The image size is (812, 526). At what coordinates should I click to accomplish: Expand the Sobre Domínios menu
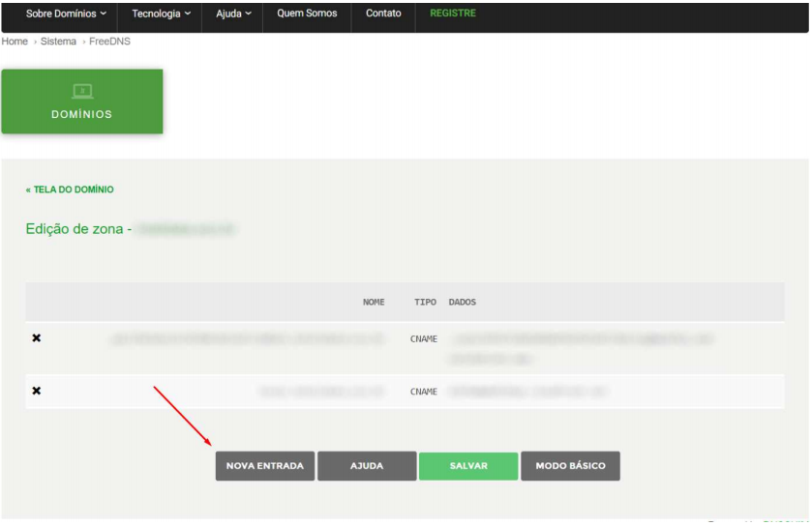(x=66, y=14)
